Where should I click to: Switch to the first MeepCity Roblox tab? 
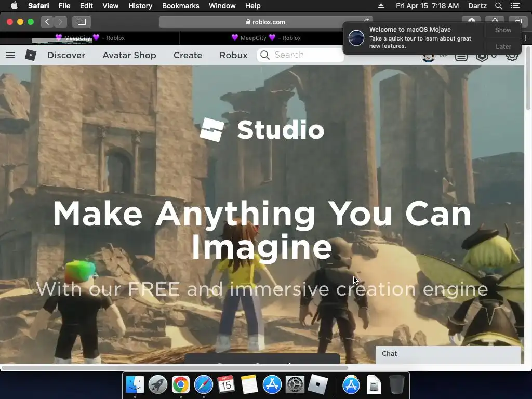click(x=89, y=38)
